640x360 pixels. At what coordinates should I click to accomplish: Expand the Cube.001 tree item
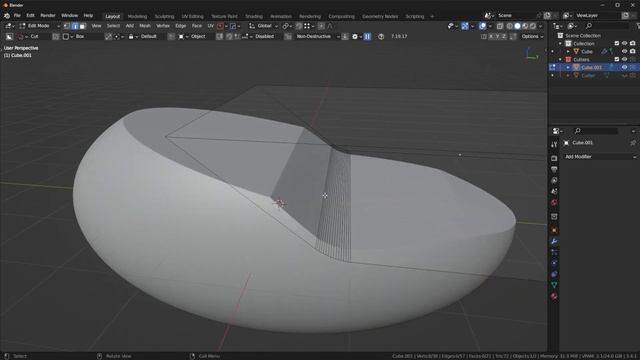click(x=568, y=67)
